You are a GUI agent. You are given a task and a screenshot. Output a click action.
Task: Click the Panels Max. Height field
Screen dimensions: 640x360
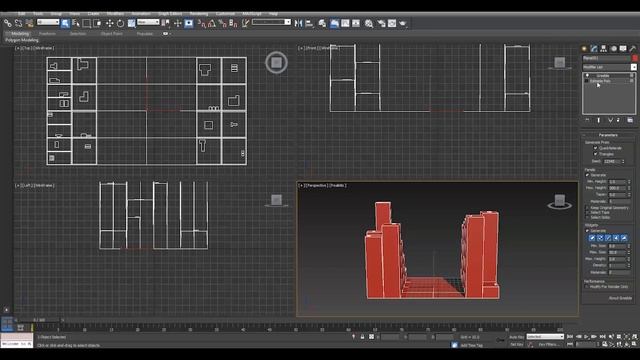tap(617, 188)
